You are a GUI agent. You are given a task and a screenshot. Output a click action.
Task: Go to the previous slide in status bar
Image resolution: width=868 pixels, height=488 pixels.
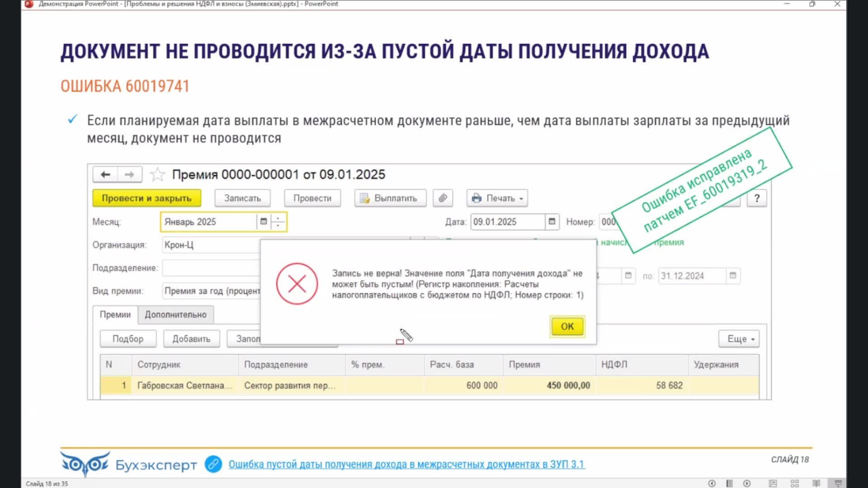pyautogui.click(x=712, y=483)
